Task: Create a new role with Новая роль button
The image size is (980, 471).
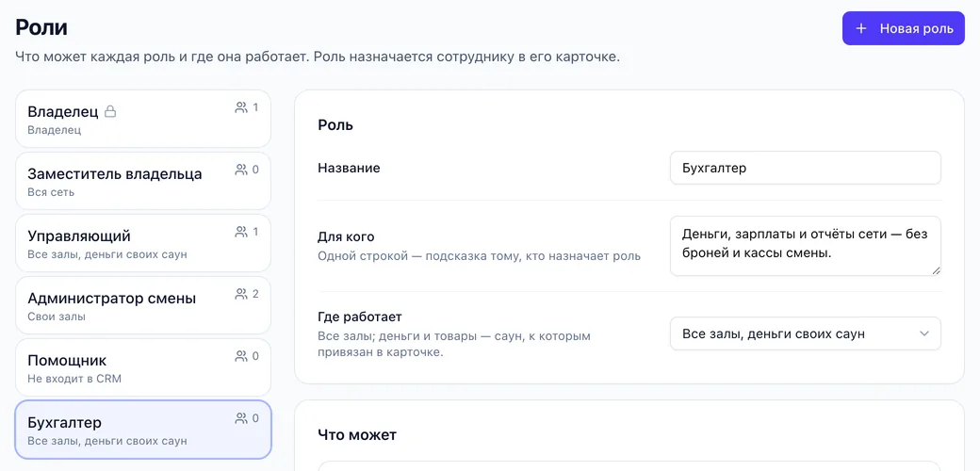Action: coord(903,28)
